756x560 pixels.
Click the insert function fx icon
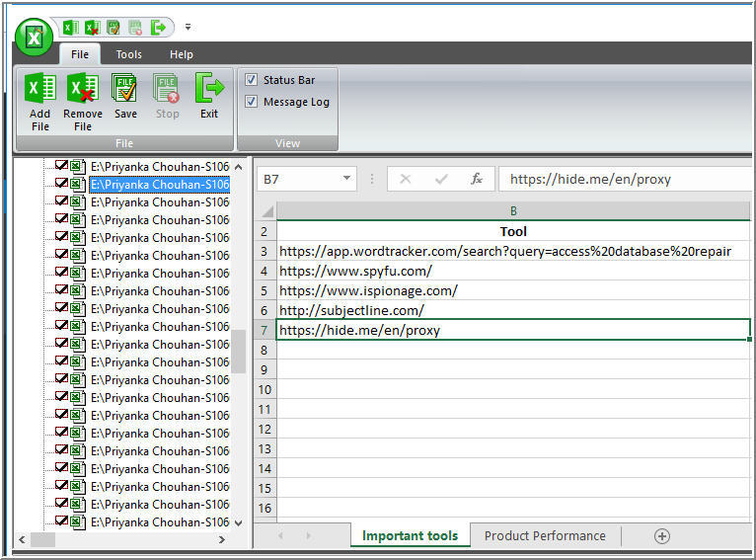[477, 179]
